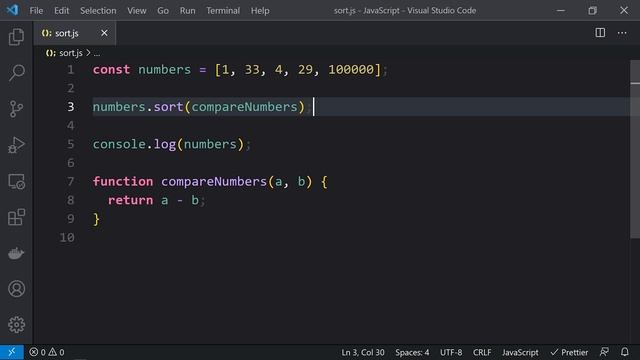Open the Manage settings gear
The image size is (640, 360).
click(x=16, y=325)
